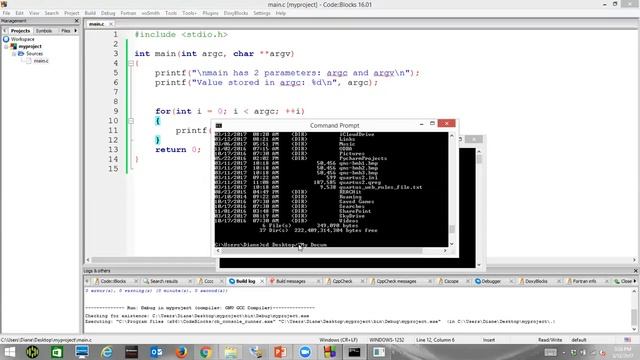Image resolution: width=640 pixels, height=360 pixels.
Task: Open the Build messages tab
Action: 291,281
